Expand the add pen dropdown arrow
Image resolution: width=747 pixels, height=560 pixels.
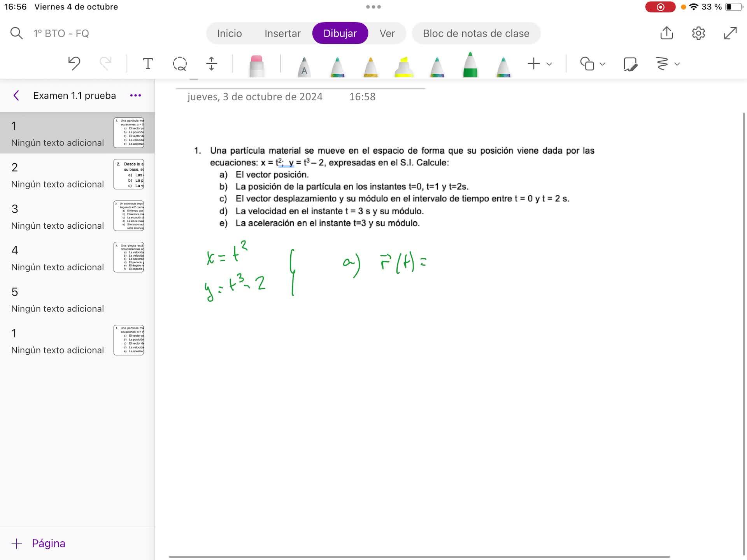(549, 64)
